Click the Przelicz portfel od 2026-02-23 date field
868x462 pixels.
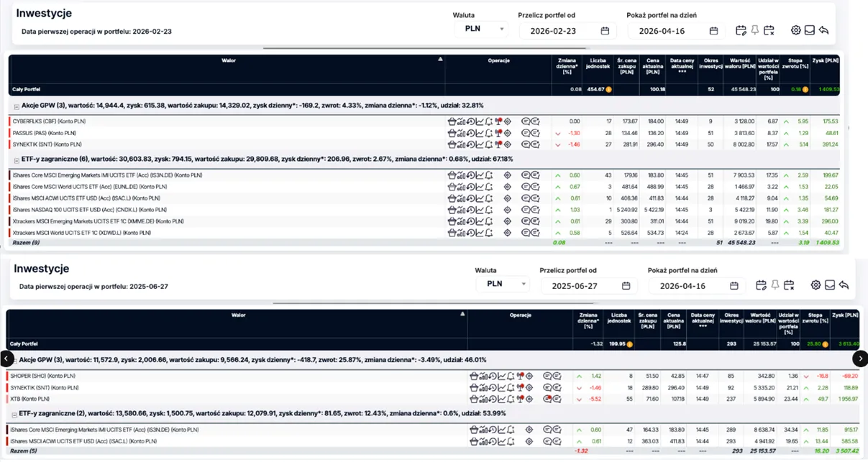pyautogui.click(x=570, y=31)
